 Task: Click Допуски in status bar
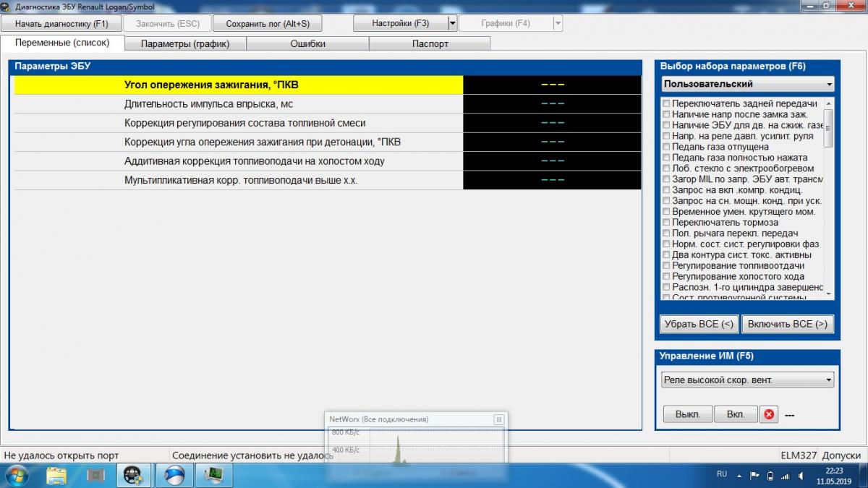click(x=841, y=455)
